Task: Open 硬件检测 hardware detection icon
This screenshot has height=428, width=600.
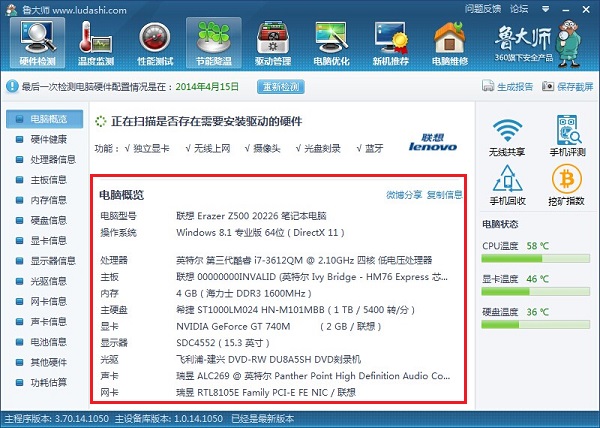Action: [38, 40]
